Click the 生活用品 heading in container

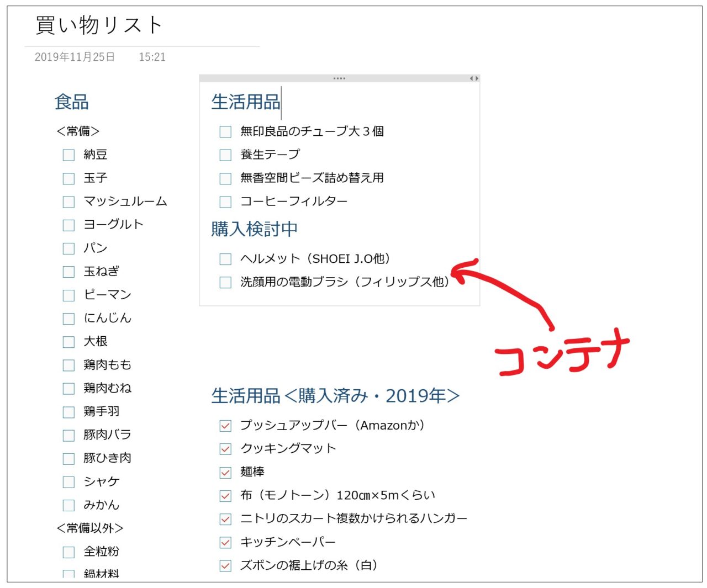tap(245, 102)
